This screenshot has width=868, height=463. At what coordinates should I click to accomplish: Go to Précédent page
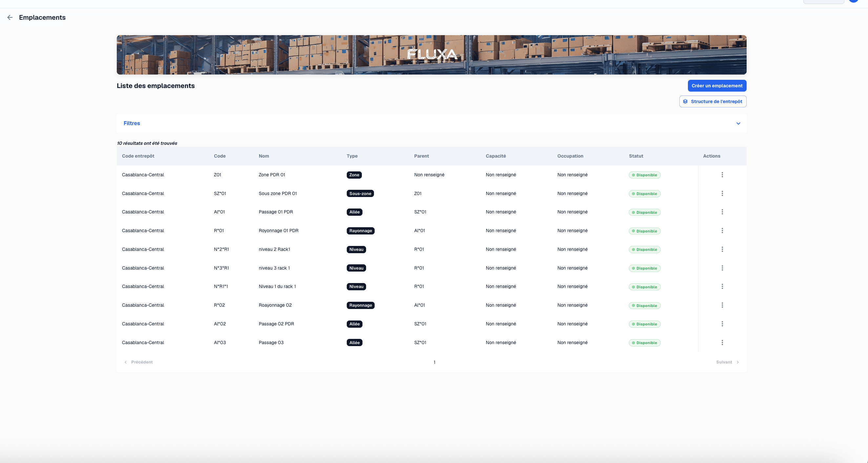click(x=138, y=362)
